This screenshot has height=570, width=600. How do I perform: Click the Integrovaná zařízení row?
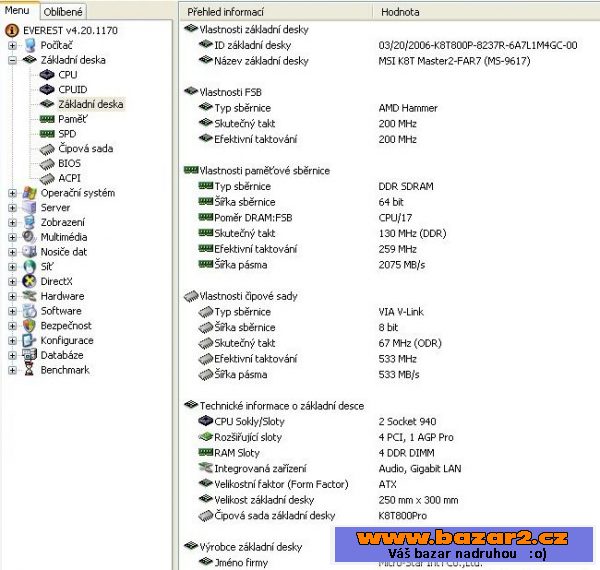[330, 468]
